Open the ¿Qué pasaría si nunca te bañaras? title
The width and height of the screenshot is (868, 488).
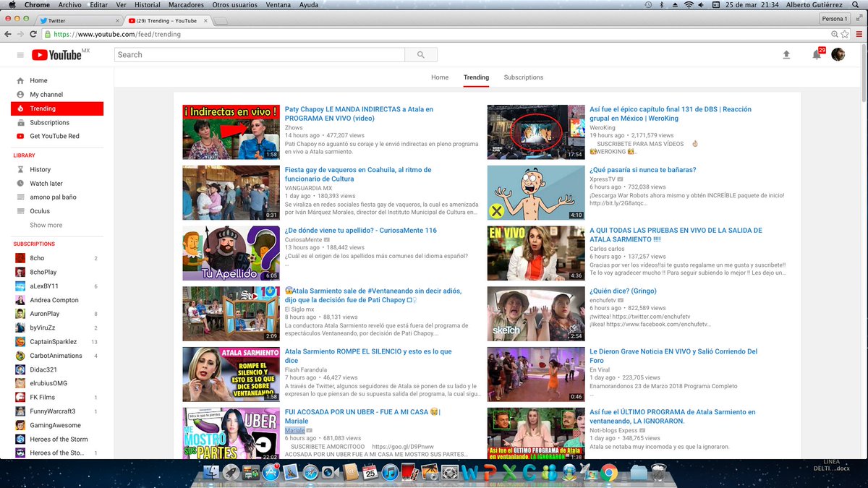[643, 170]
